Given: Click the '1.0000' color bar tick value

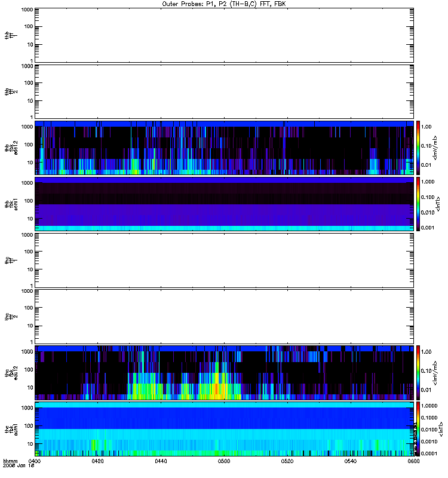Looking at the screenshot, I should pos(429,406).
